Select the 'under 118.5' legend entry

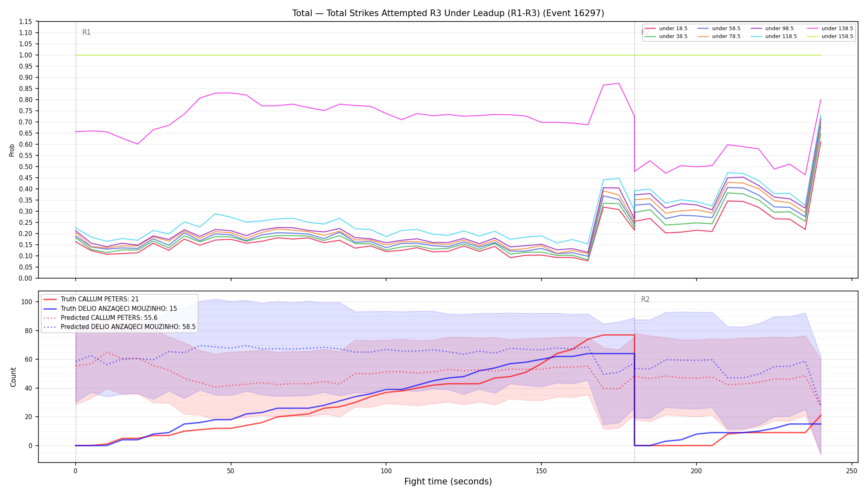(x=774, y=36)
